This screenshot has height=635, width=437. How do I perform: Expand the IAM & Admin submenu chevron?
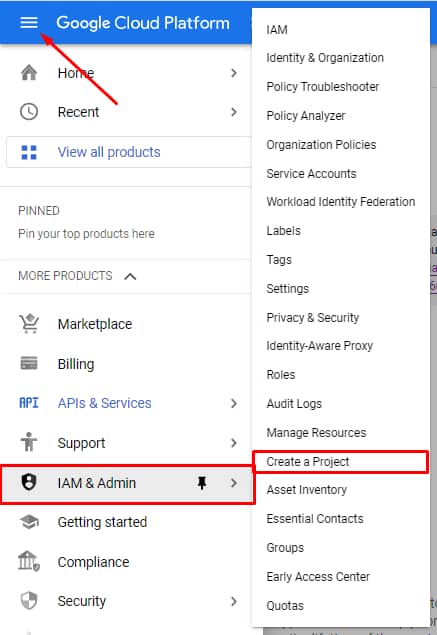(x=234, y=483)
